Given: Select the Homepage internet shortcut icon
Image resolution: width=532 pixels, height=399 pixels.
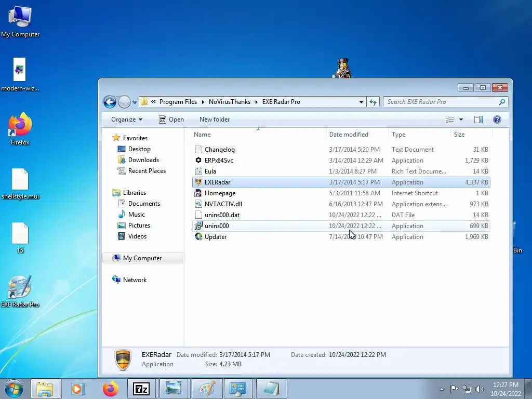Looking at the screenshot, I should tap(198, 193).
